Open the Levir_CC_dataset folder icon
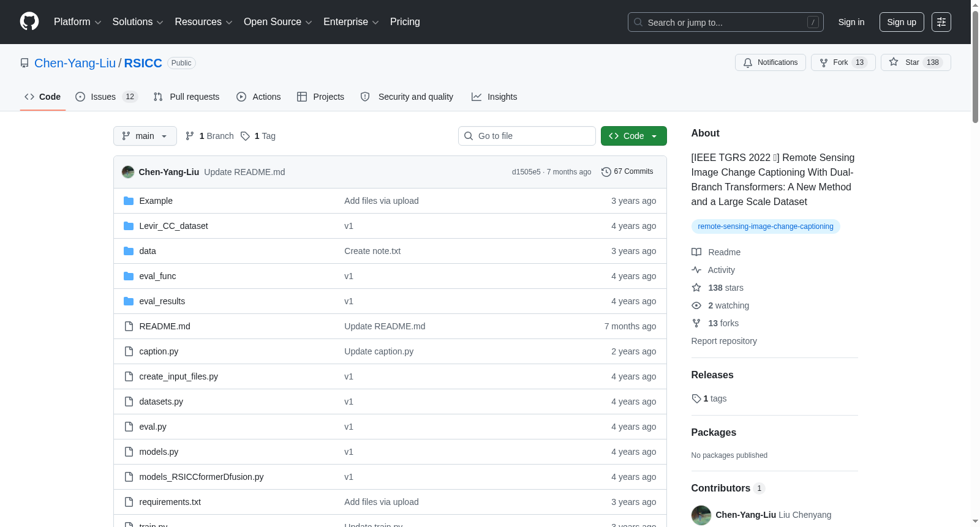 click(129, 226)
